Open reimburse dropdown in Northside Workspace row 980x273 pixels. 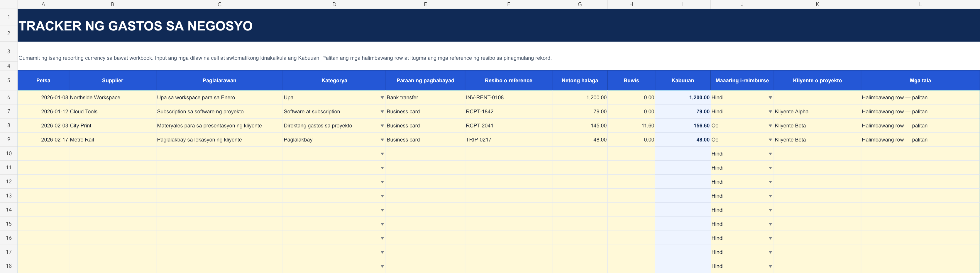point(770,98)
